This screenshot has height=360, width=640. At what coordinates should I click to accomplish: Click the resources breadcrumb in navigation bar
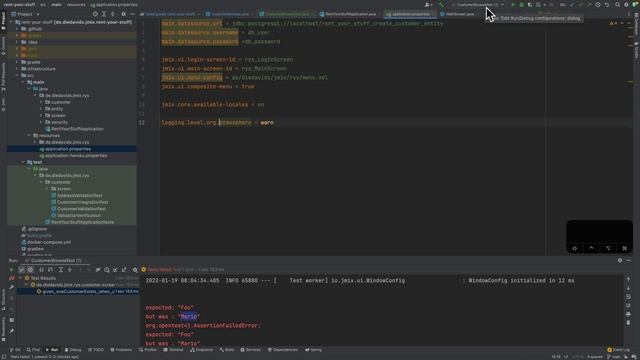76,4
